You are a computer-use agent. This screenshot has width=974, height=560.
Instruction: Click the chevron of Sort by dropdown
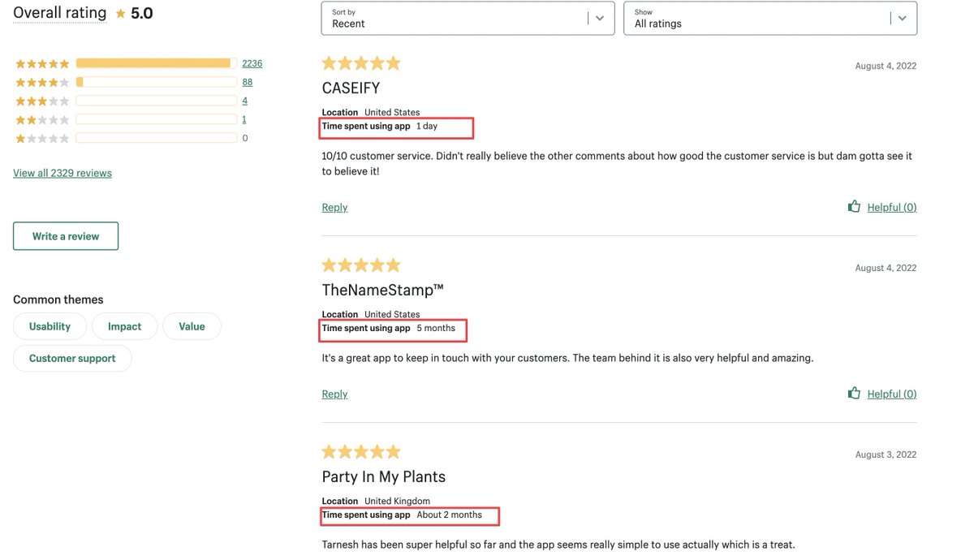(600, 19)
